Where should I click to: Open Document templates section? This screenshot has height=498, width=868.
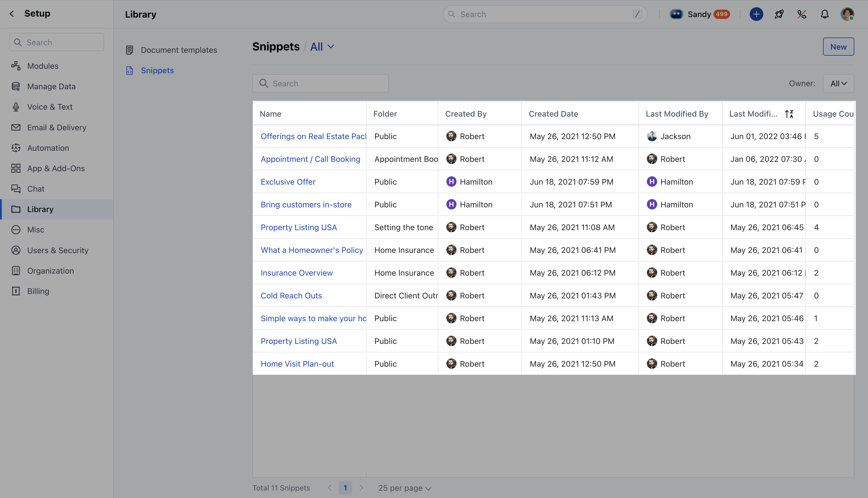point(179,50)
